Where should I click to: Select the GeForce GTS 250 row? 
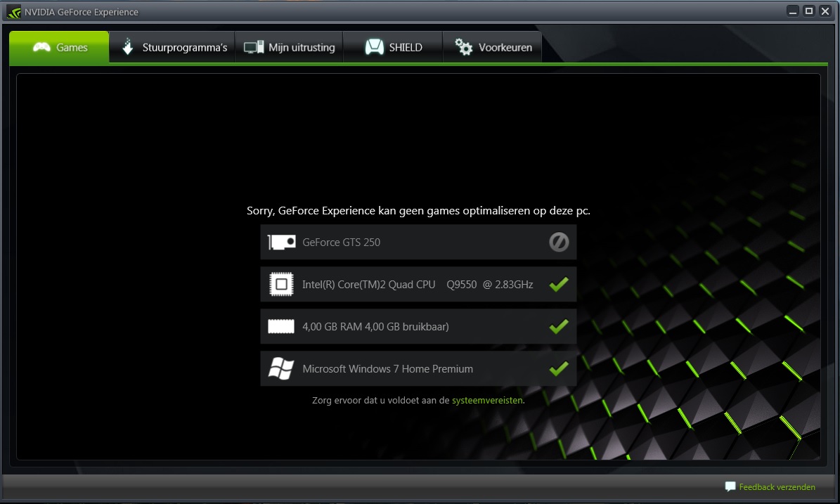tap(418, 242)
